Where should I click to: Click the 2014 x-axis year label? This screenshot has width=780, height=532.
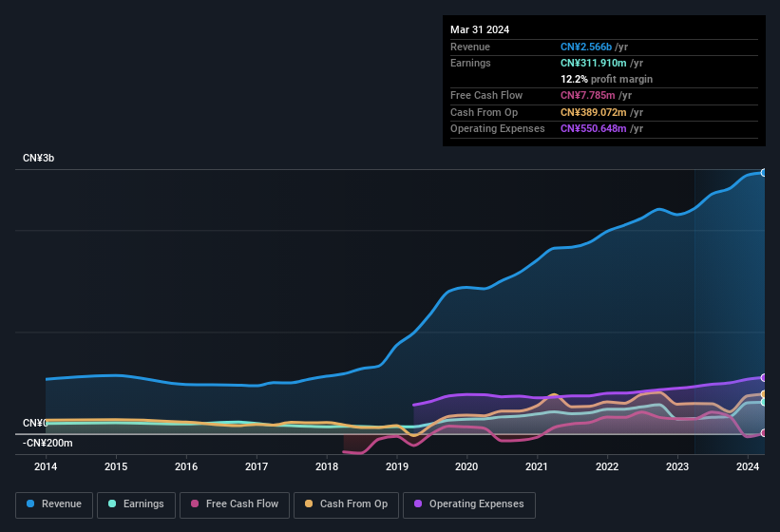pyautogui.click(x=46, y=466)
